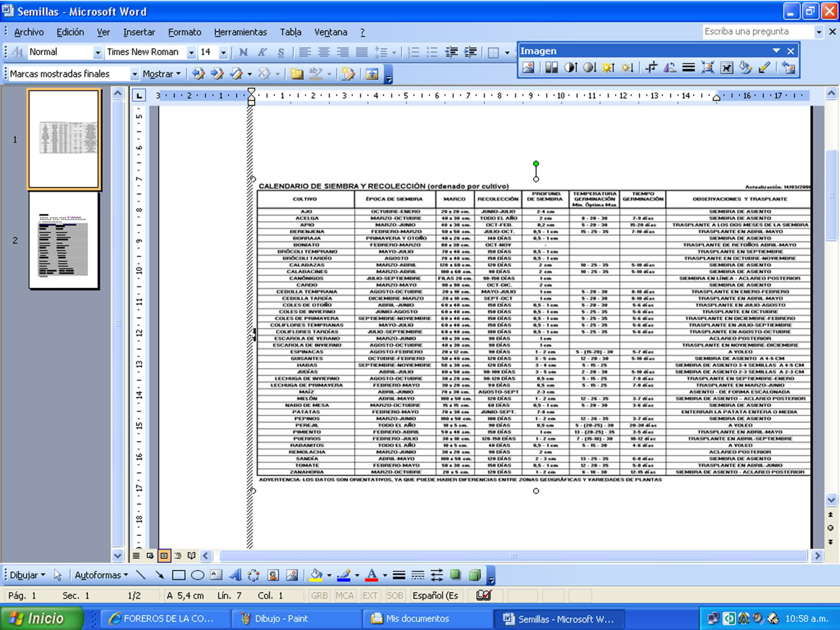
Task: Click the Insert Picture icon in Imagen toolbar
Action: pyautogui.click(x=528, y=68)
